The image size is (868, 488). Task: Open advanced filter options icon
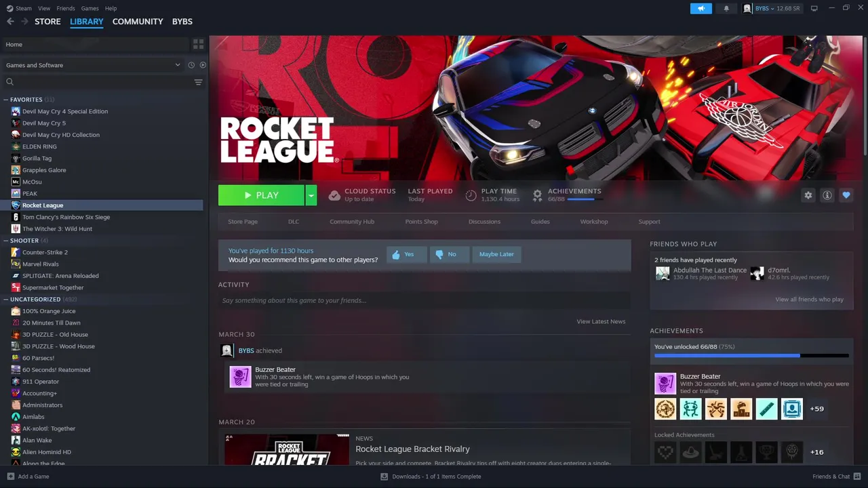tap(198, 82)
